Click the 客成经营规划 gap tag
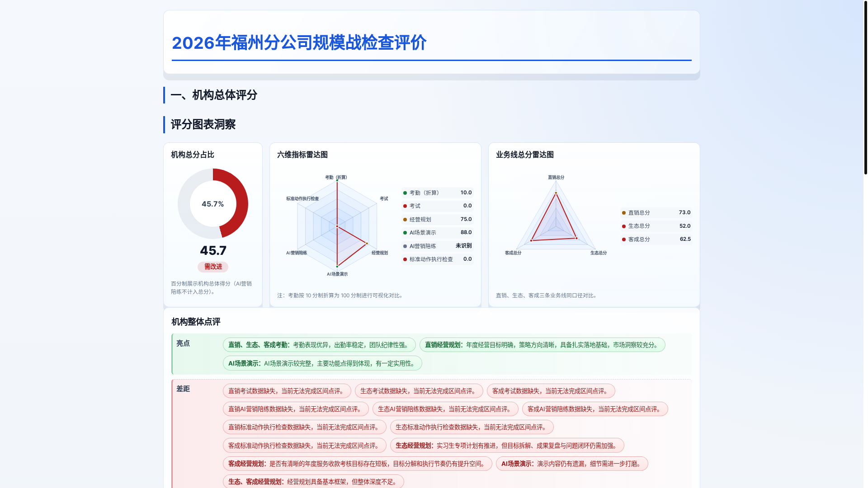This screenshot has height=488, width=868. (x=358, y=464)
